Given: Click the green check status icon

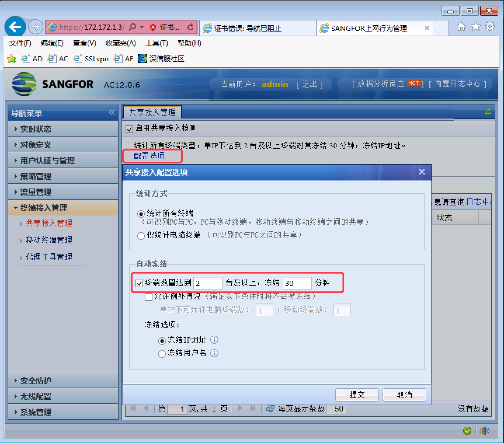Looking at the screenshot, I should tap(467, 430).
